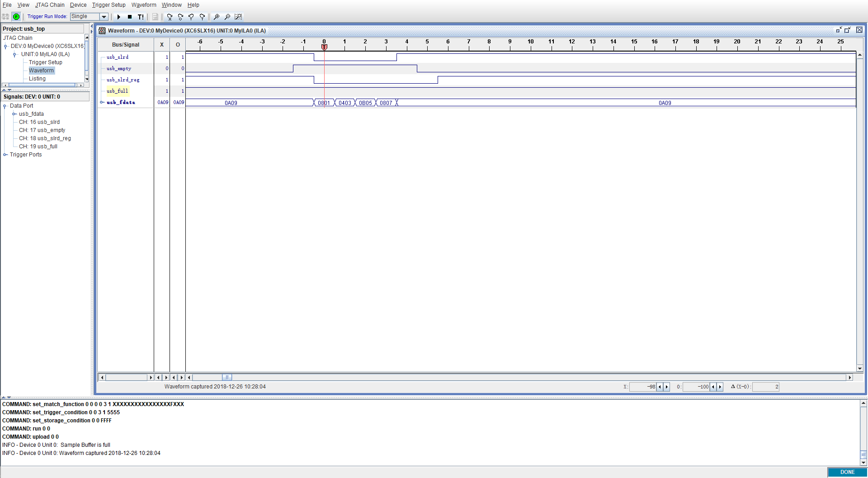Open the File menu
The image size is (868, 478).
7,5
